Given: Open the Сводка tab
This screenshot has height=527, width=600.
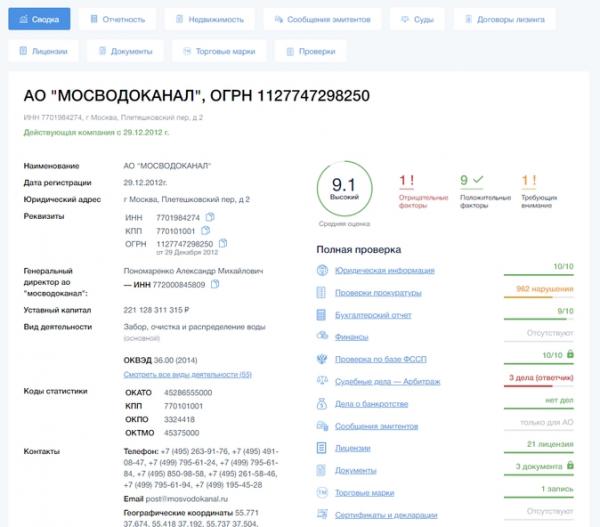Looking at the screenshot, I should click(x=39, y=19).
